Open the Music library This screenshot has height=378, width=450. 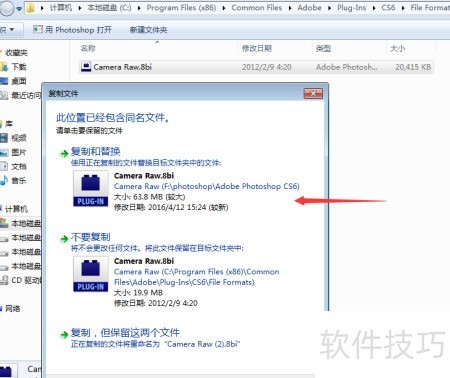(19, 181)
